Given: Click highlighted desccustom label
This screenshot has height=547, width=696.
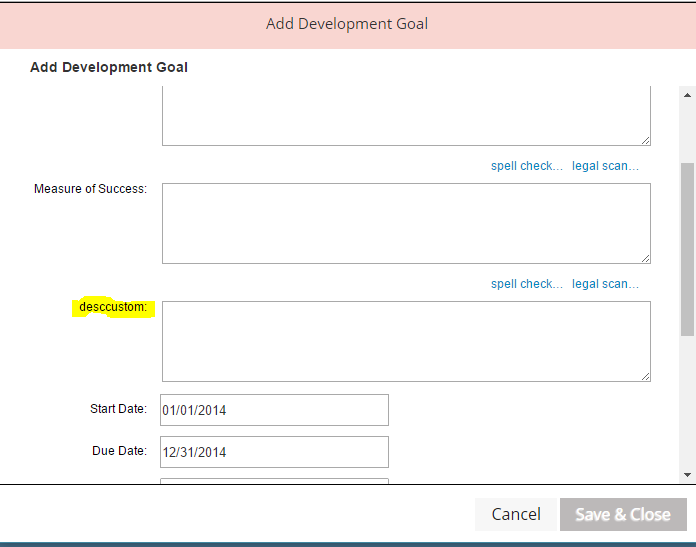Looking at the screenshot, I should point(113,307).
